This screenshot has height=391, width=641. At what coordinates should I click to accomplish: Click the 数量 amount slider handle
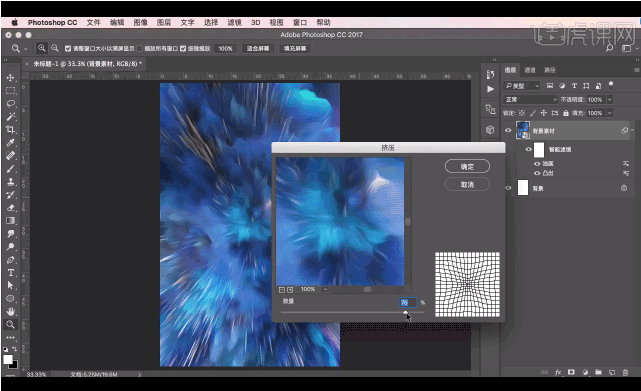tap(405, 312)
